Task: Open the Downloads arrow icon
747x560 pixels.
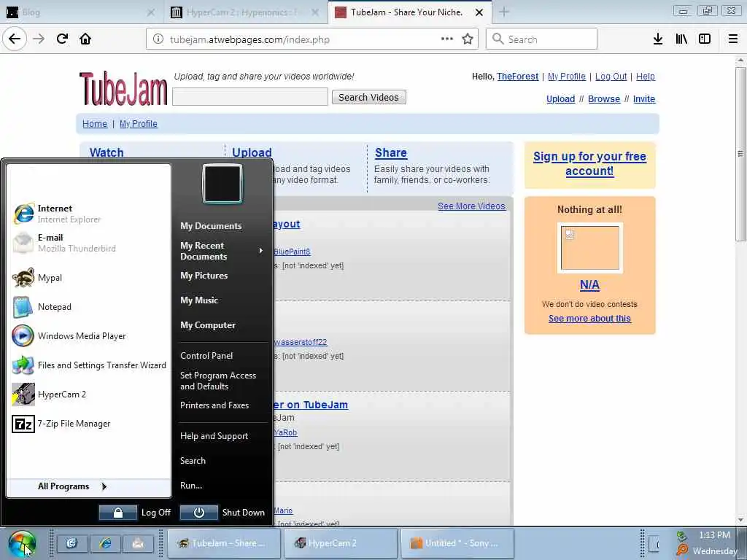Action: point(658,39)
